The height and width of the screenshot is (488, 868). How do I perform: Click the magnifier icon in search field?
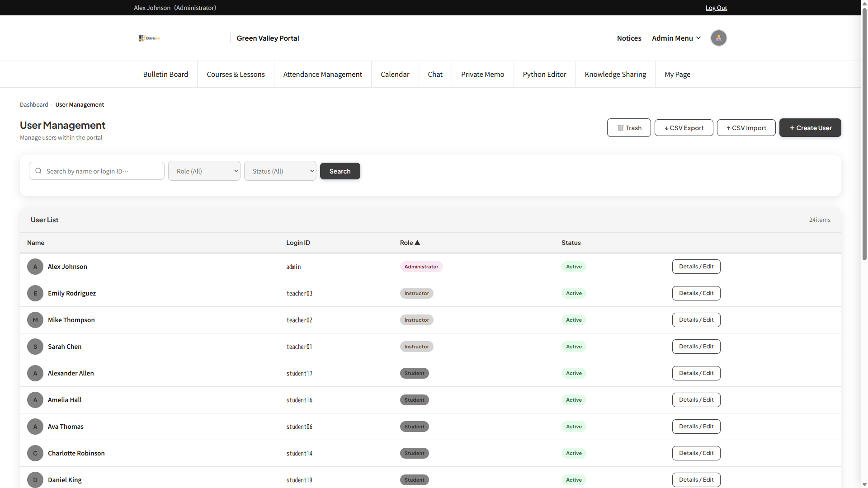pyautogui.click(x=38, y=171)
